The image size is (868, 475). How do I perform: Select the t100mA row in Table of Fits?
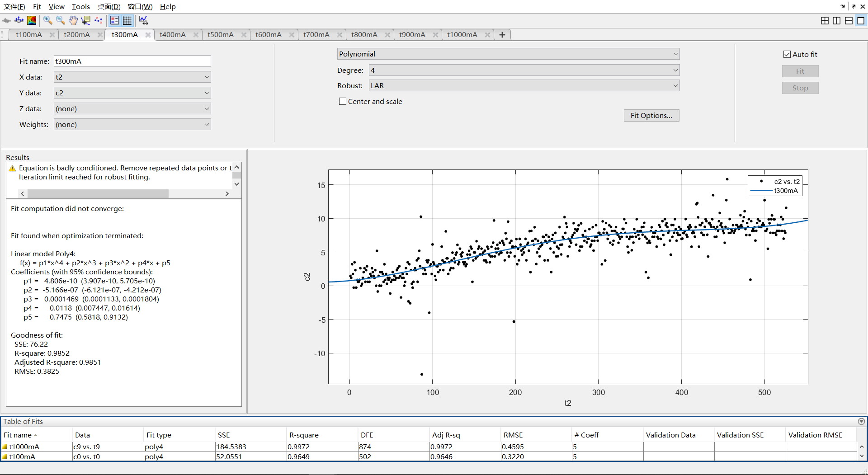pos(429,456)
